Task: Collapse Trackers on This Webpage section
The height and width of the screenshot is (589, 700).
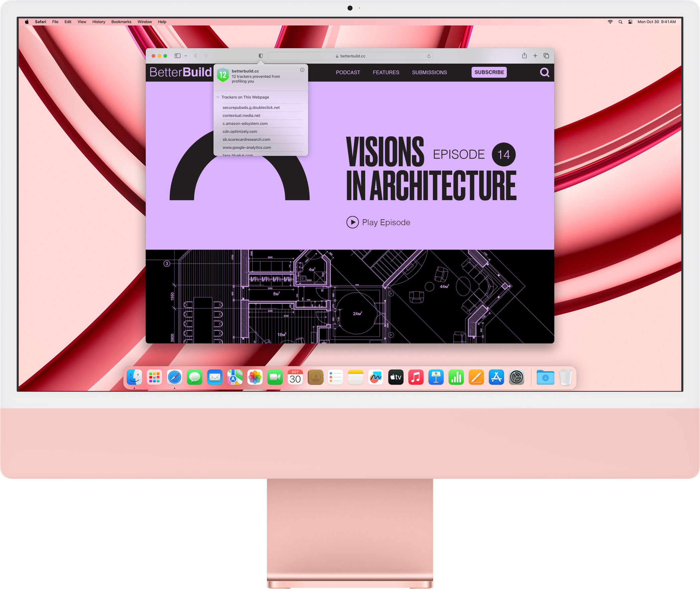Action: click(218, 97)
